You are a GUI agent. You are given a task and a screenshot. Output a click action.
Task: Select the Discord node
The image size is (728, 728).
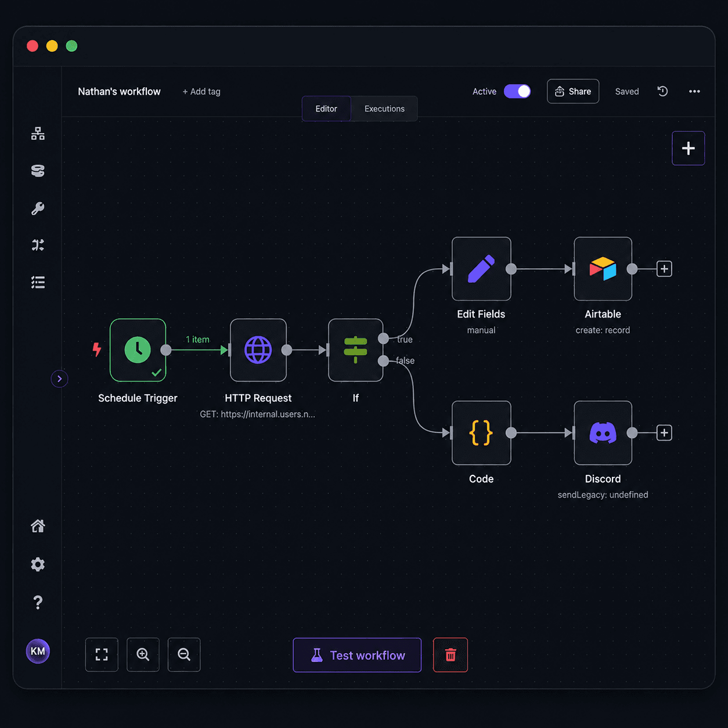click(x=603, y=433)
